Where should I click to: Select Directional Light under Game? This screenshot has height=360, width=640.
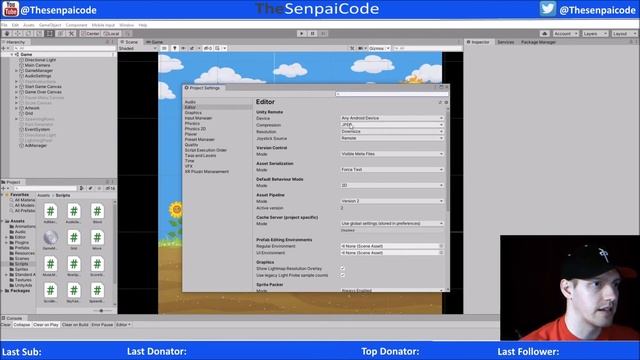(x=40, y=60)
